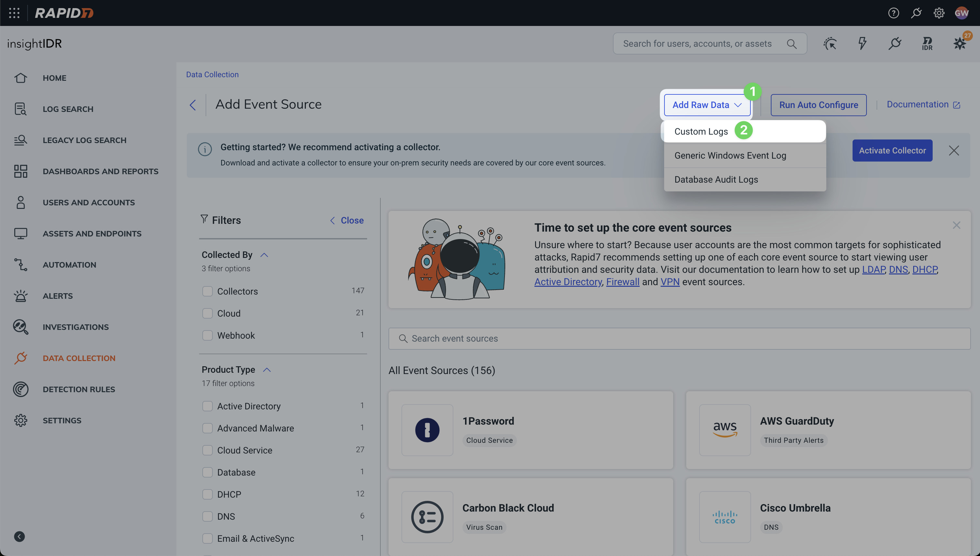Open the data collection plug icon in header
This screenshot has height=556, width=980.
[895, 43]
